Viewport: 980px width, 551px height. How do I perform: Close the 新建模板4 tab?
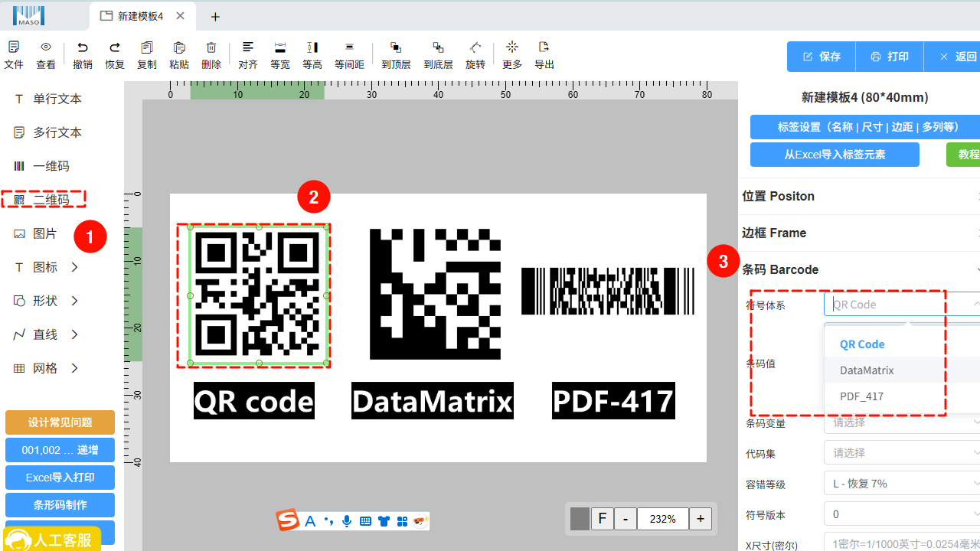(x=180, y=16)
